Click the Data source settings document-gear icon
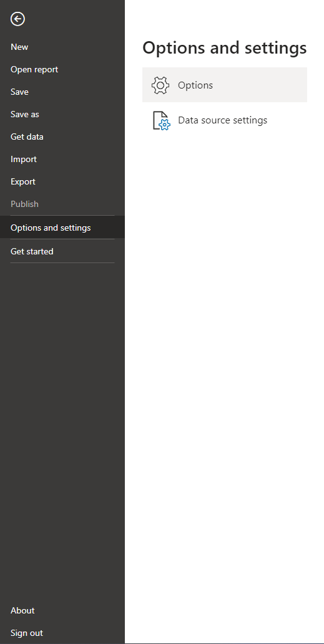Viewport: 324px width, 644px height. [x=161, y=120]
